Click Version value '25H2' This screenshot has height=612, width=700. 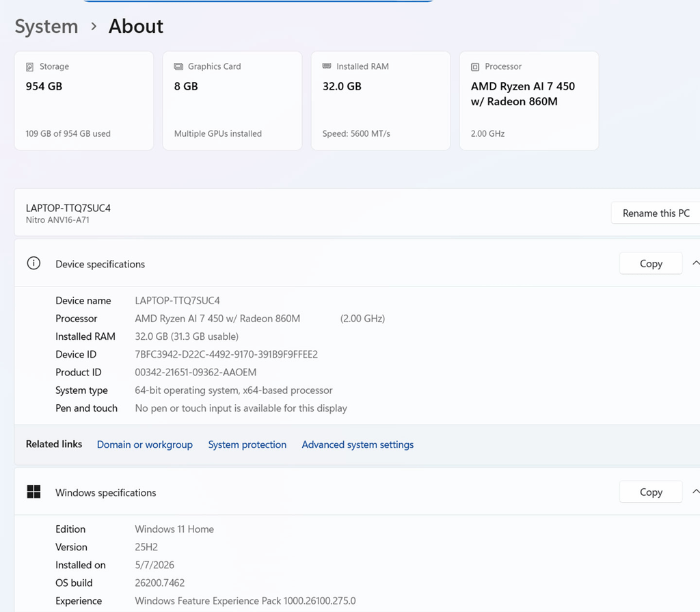click(x=146, y=547)
